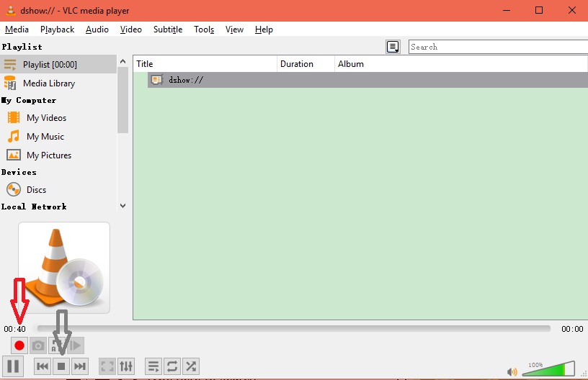Select Media Library in sidebar
The image size is (588, 380).
click(x=58, y=83)
